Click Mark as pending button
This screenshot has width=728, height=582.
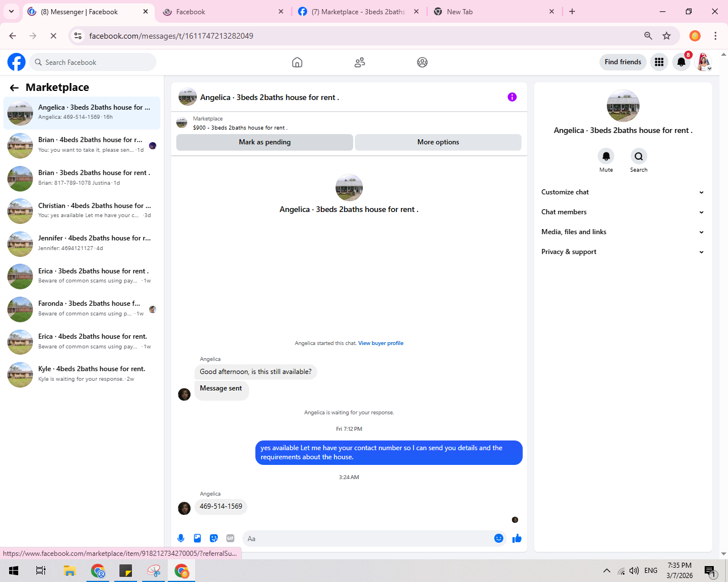point(264,142)
